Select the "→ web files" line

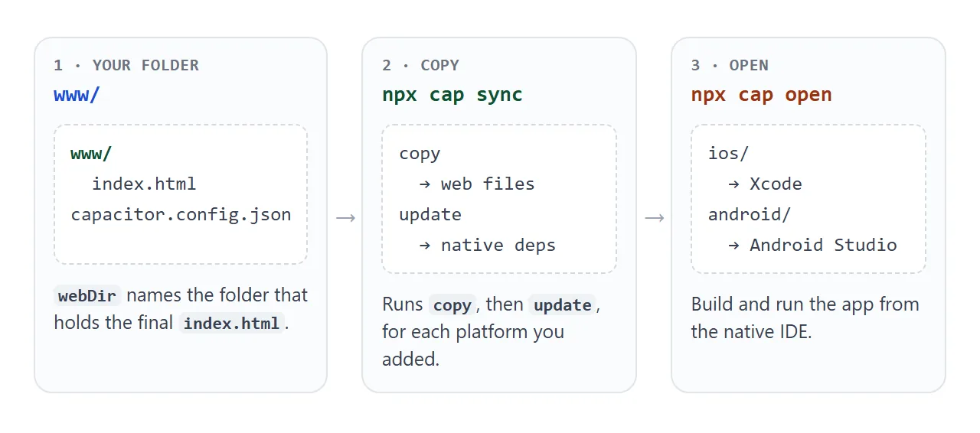point(477,184)
